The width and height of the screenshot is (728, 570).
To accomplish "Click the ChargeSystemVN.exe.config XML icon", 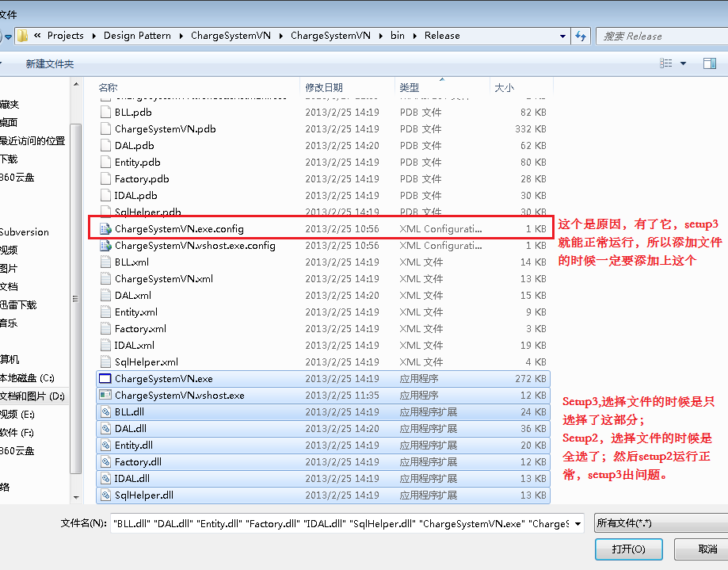I will (x=106, y=228).
